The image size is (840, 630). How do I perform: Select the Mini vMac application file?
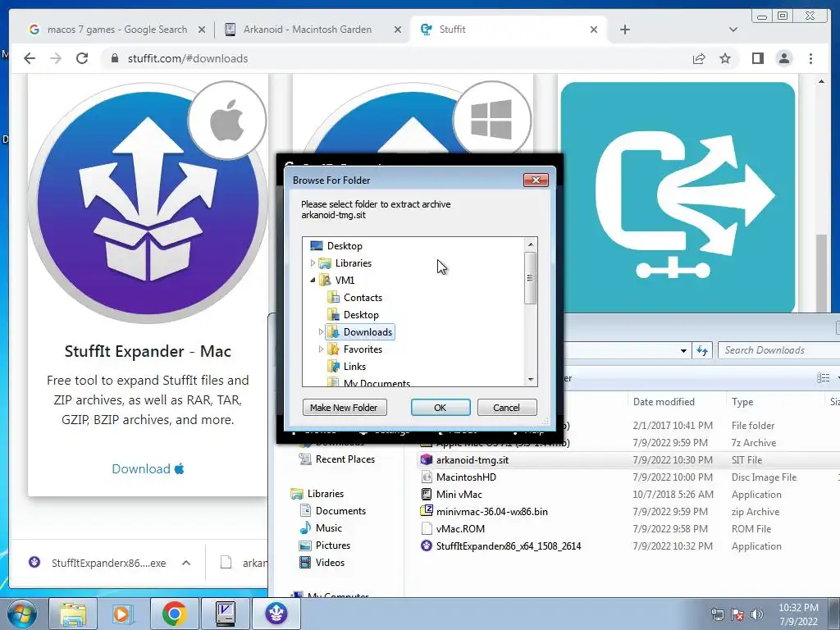pos(459,495)
